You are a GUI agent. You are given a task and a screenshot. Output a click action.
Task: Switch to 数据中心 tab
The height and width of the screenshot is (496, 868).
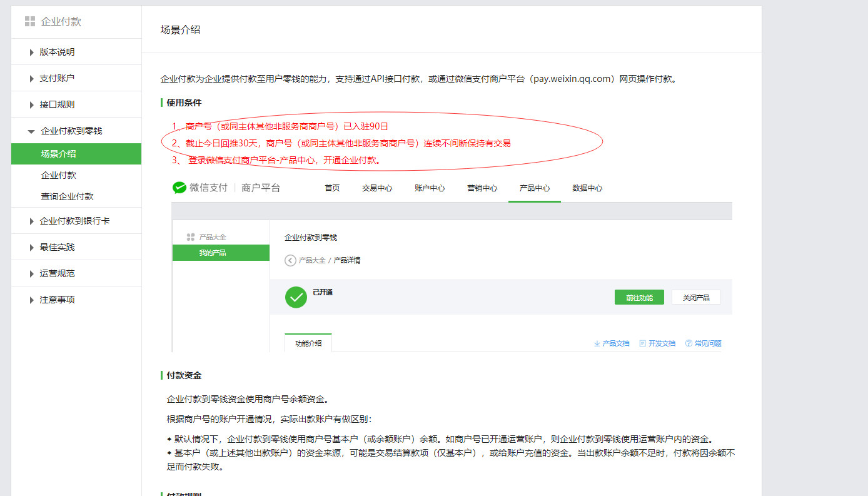click(x=587, y=188)
